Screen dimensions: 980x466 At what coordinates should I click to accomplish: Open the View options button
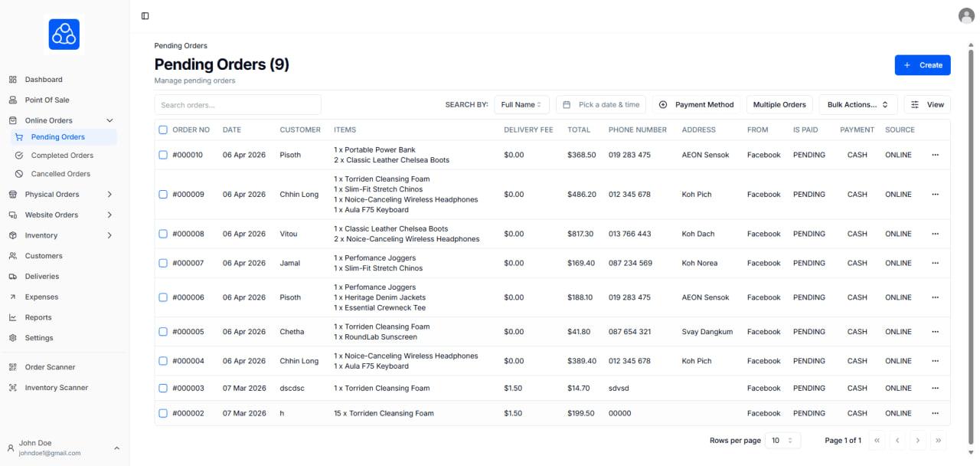(927, 105)
